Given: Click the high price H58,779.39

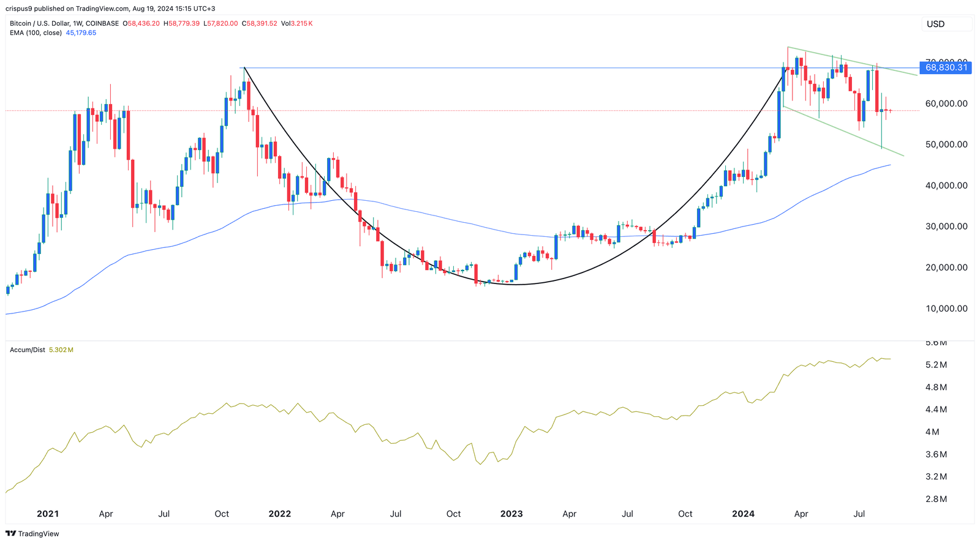Looking at the screenshot, I should (x=181, y=23).
